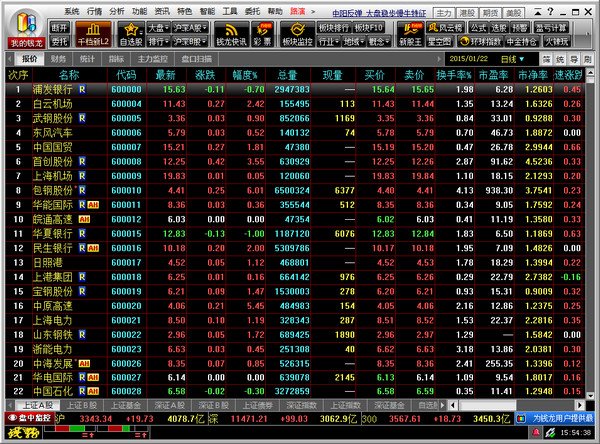The width and height of the screenshot is (600, 444).
Task: Open the 系统 menu
Action: pos(72,11)
